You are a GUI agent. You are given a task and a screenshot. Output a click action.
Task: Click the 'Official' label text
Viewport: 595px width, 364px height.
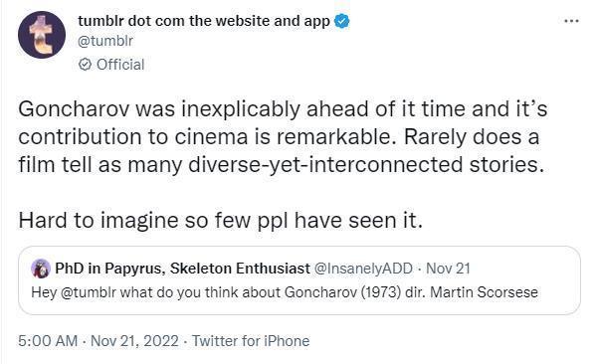tap(120, 65)
